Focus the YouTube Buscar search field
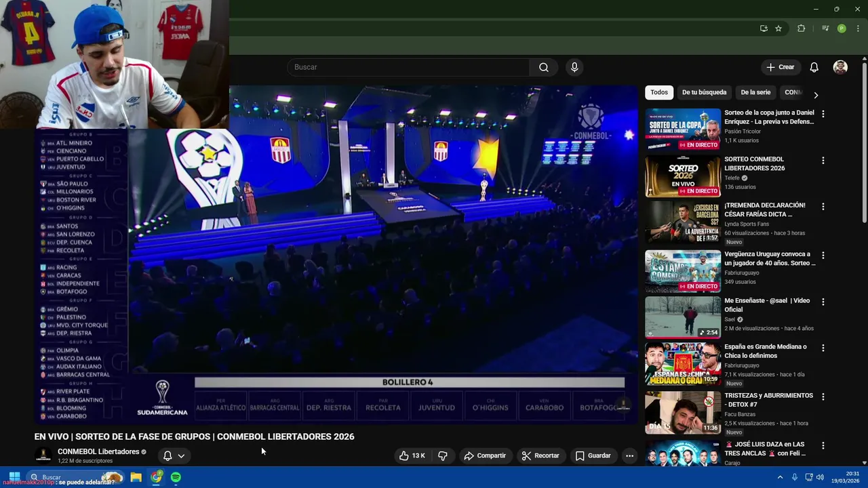 click(408, 67)
